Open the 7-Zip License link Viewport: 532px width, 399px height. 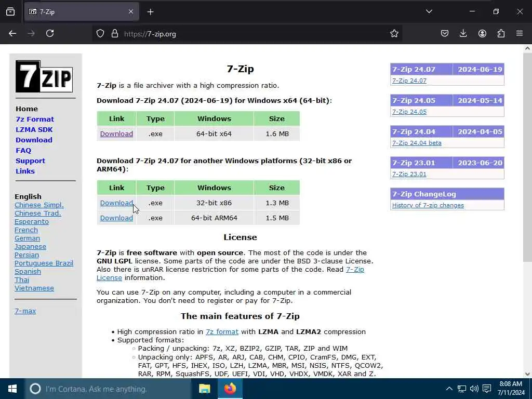click(x=230, y=273)
